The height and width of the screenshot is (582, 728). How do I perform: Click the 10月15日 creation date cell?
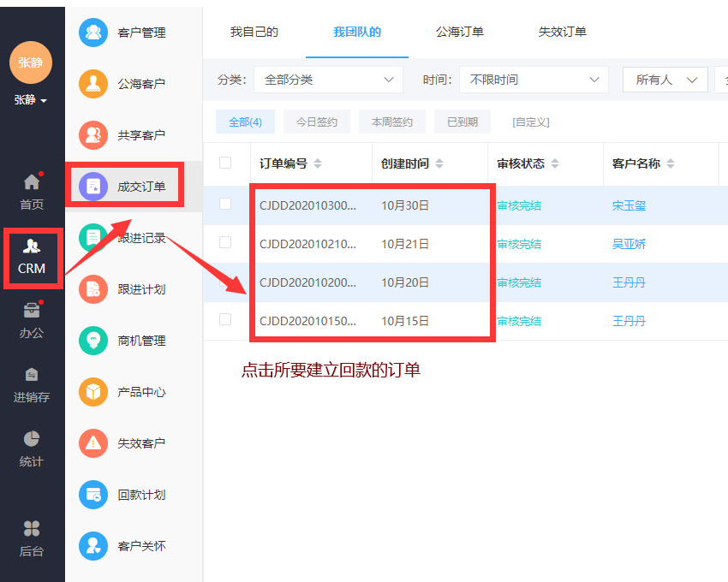click(x=405, y=321)
